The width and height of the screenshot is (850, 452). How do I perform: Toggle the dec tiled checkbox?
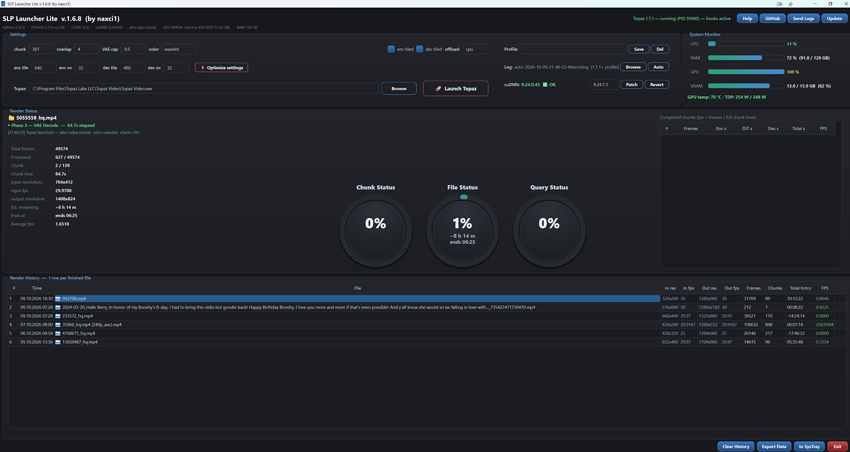420,49
